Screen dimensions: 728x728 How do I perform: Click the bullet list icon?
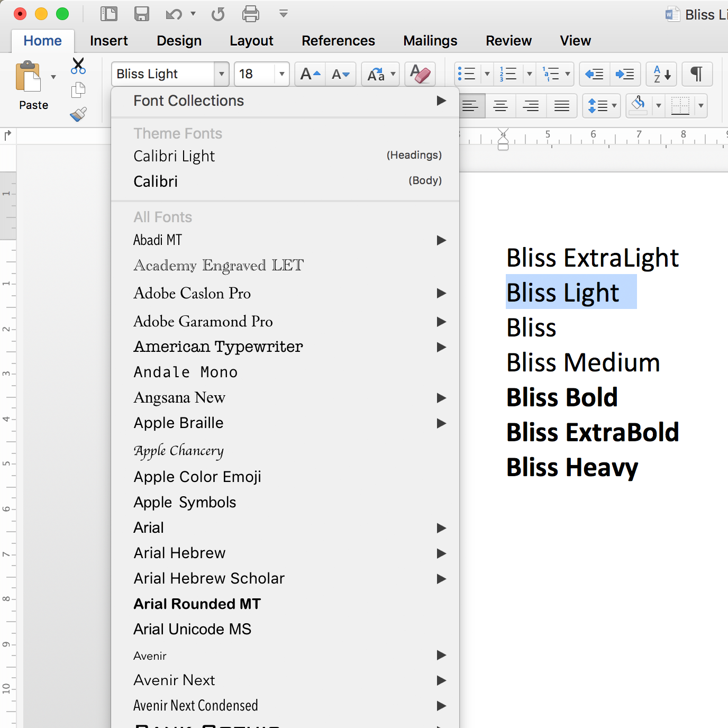point(467,74)
